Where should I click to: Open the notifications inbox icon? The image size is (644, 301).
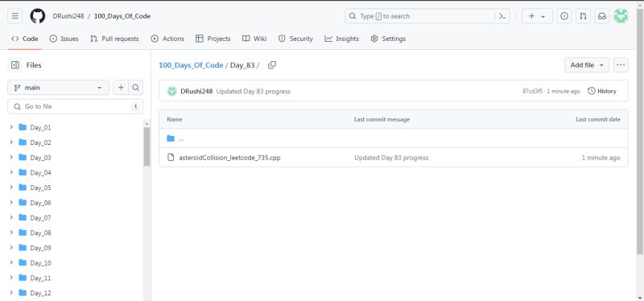click(x=601, y=16)
